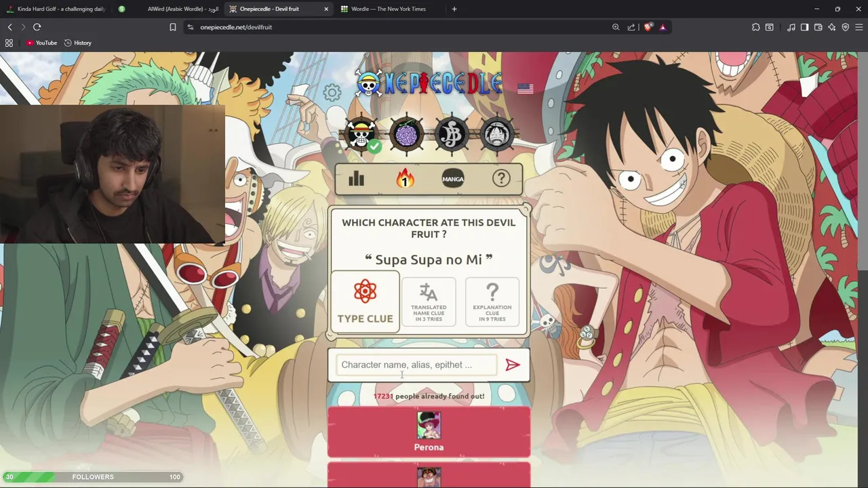
Task: Open the Brave Rewards triangle icon
Action: (663, 27)
